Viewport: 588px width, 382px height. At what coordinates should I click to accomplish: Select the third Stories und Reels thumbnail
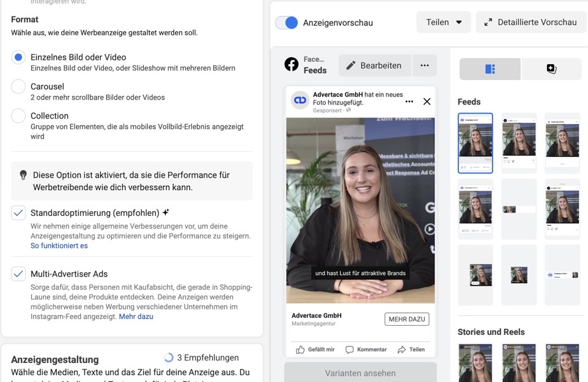point(562,362)
